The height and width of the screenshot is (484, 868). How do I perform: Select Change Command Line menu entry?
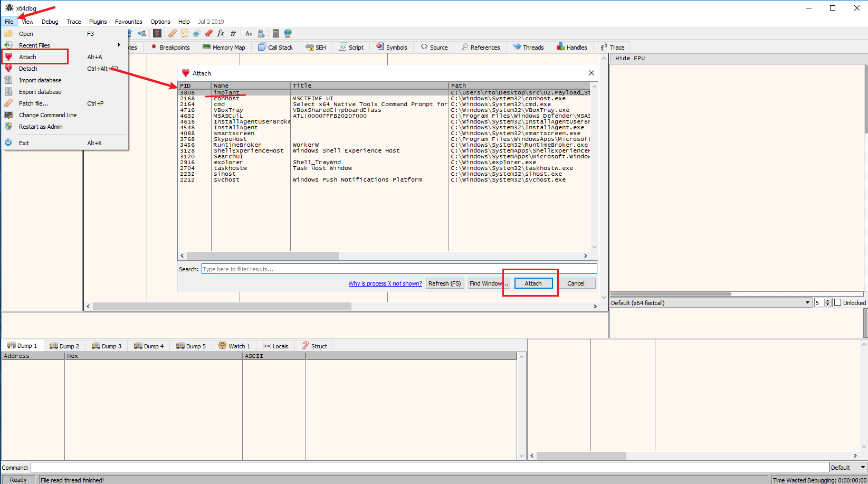pyautogui.click(x=64, y=115)
